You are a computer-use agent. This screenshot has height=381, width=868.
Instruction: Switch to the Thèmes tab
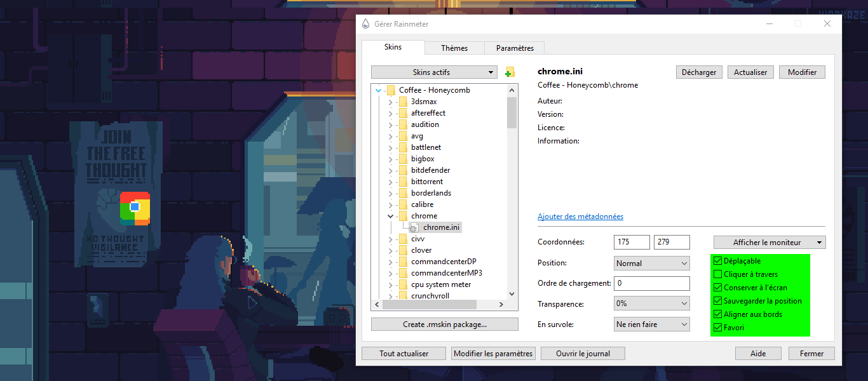pyautogui.click(x=454, y=48)
